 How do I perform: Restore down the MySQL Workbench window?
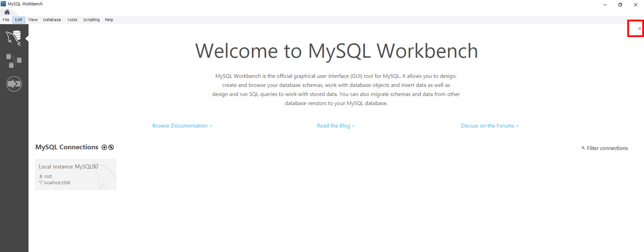coord(620,5)
